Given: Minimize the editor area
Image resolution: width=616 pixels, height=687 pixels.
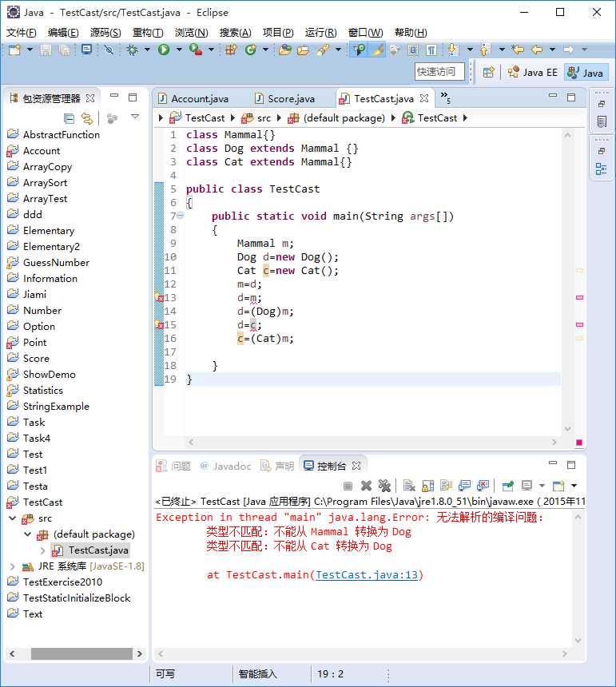Looking at the screenshot, I should click(553, 96).
